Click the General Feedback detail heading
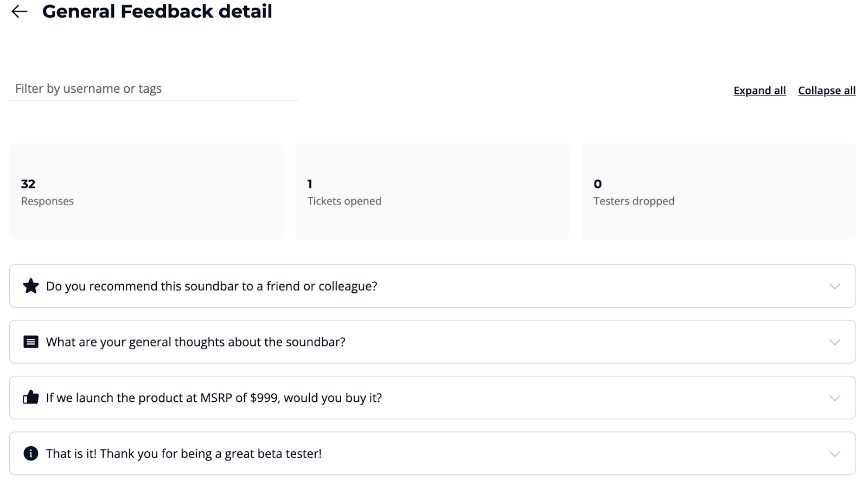Screen dimensions: 868x488 [157, 11]
